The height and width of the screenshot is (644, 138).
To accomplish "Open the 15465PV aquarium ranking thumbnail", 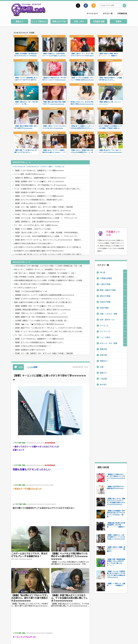I will (x=26, y=93).
